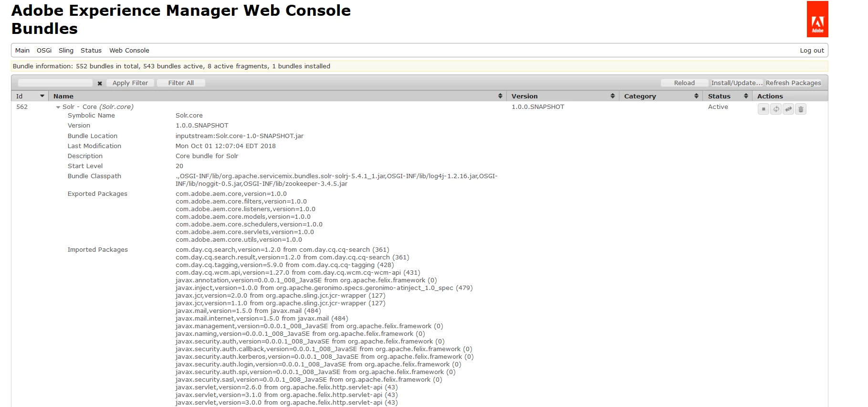Click com.adobe.aem.core.filters exported package
Image resolution: width=868 pixels, height=407 pixels.
coord(241,202)
